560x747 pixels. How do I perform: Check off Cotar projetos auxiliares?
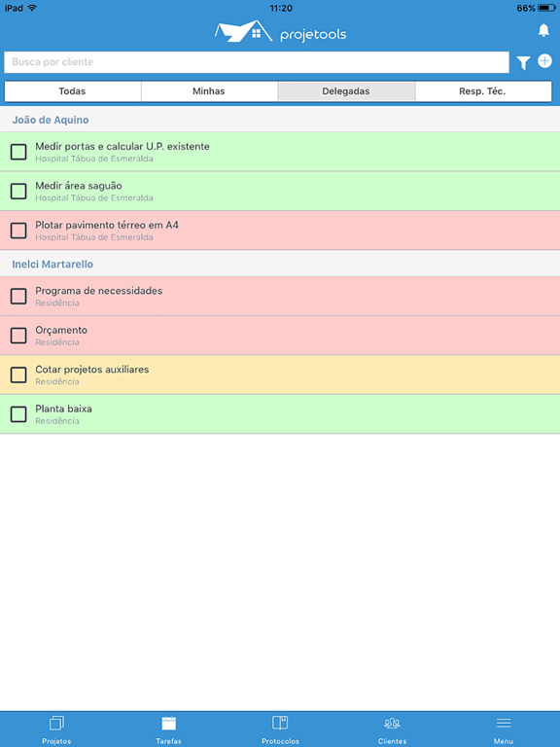pyautogui.click(x=18, y=374)
